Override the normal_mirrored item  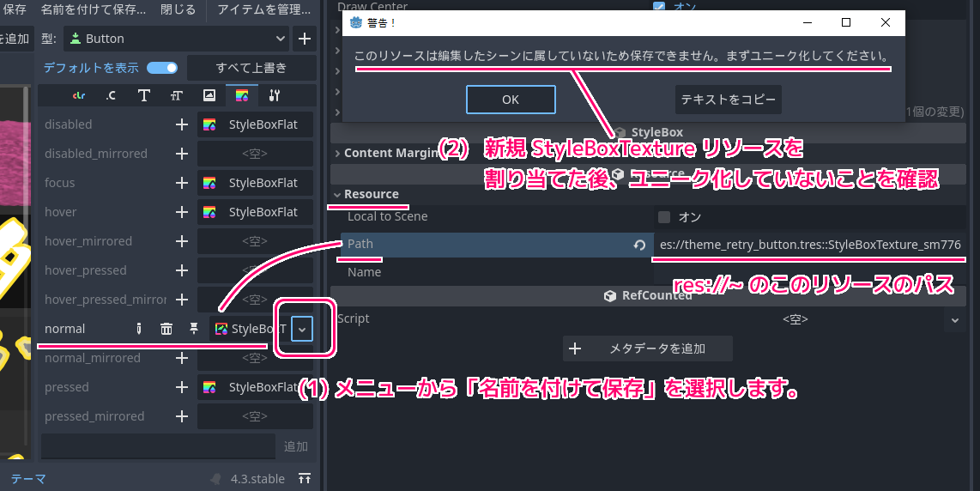[x=182, y=358]
